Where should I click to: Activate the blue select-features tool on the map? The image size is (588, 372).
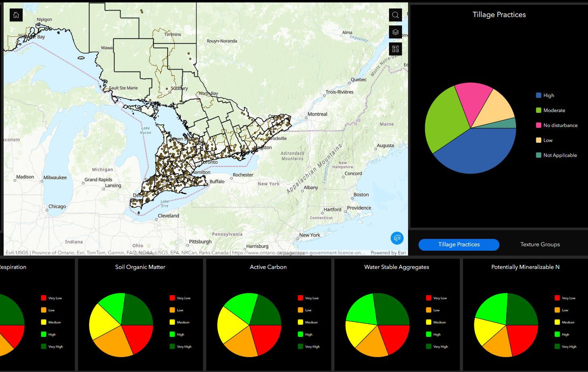coord(397,238)
